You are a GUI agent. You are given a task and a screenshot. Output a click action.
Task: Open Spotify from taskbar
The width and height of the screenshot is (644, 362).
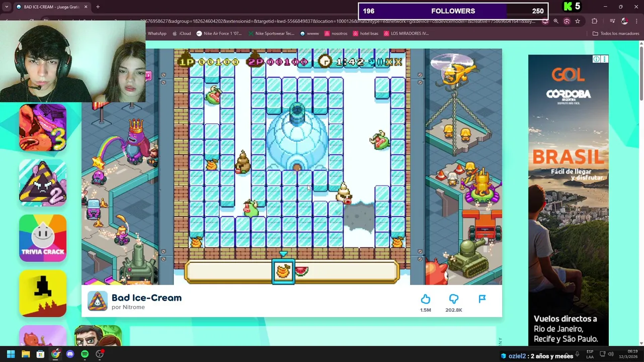pyautogui.click(x=85, y=354)
